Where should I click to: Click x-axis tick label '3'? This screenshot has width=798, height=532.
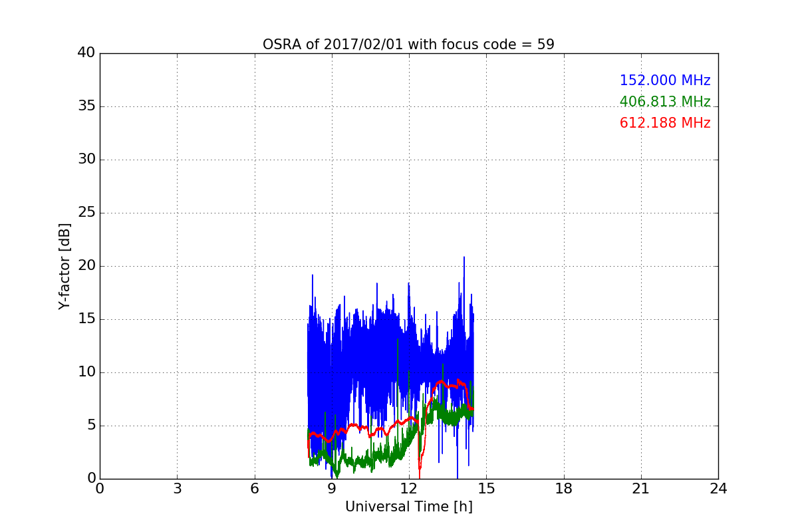click(177, 489)
